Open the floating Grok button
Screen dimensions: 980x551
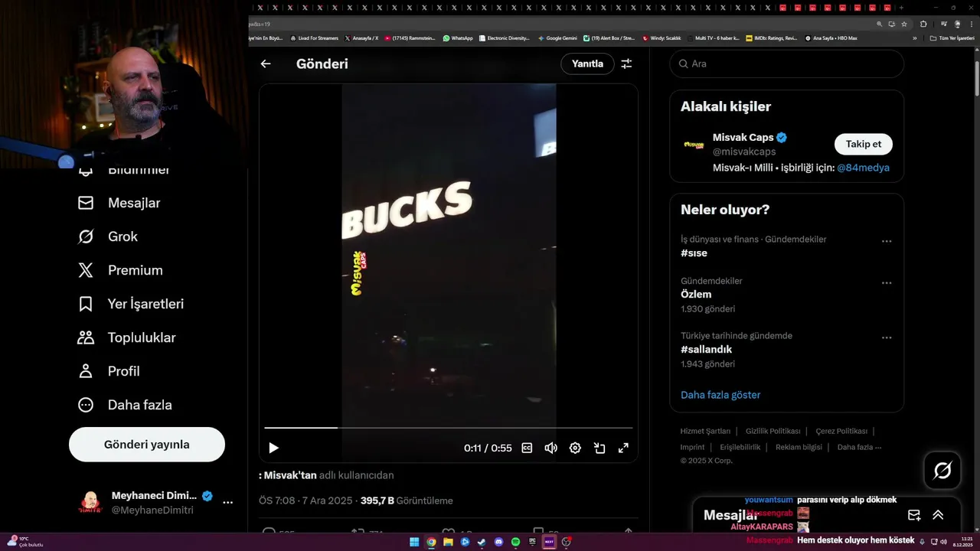(942, 471)
